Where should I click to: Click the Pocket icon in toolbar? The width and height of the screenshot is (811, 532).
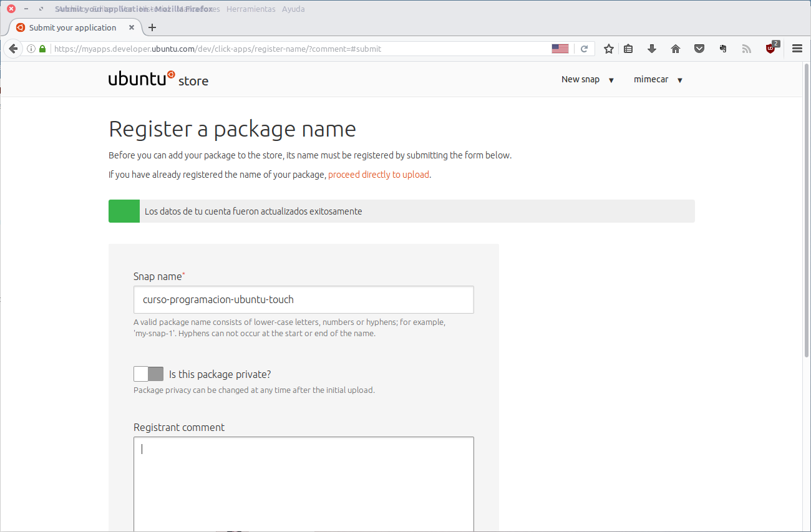(699, 49)
